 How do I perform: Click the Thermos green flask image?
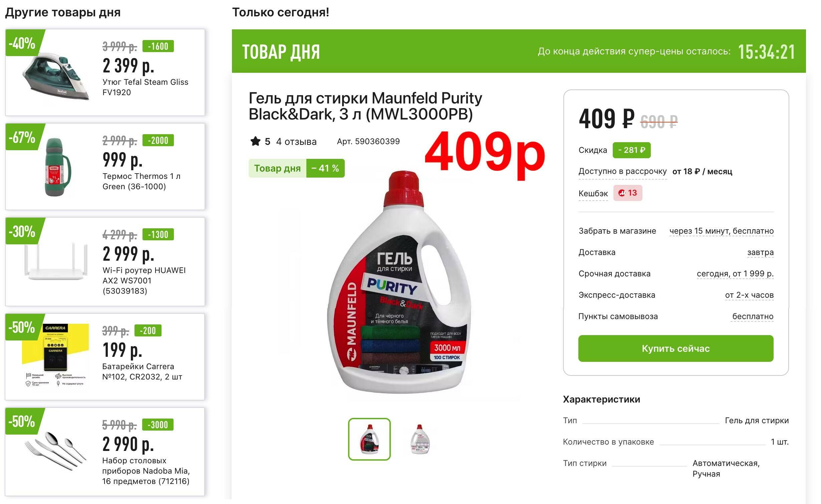[55, 167]
